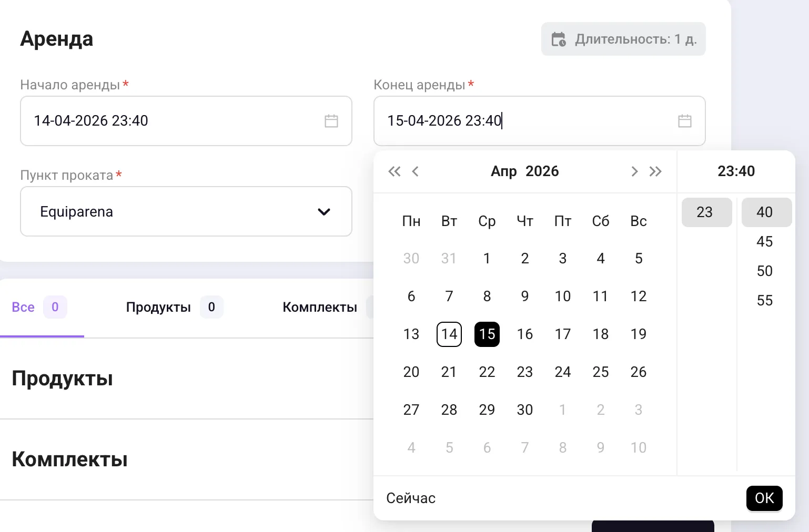Image resolution: width=809 pixels, height=532 pixels.
Task: Go to previous year with double-left arrows
Action: tap(395, 171)
